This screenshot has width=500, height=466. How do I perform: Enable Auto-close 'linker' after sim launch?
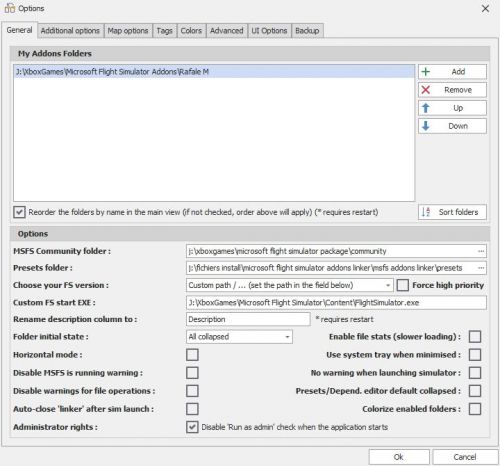[x=192, y=409]
